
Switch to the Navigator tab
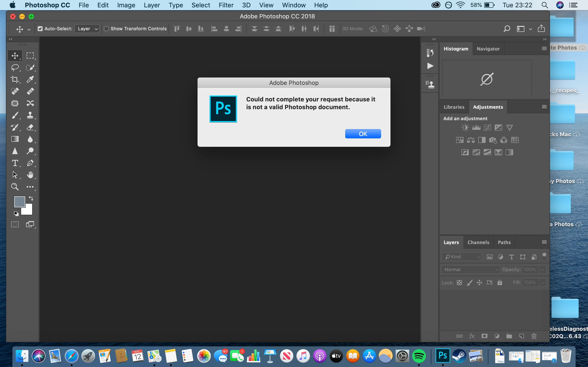tap(488, 49)
